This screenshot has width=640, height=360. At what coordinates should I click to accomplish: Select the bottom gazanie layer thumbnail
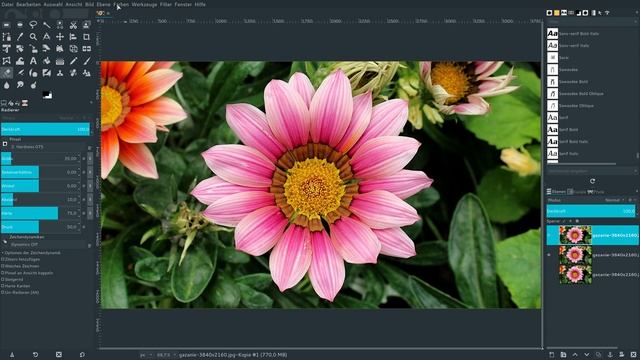pyautogui.click(x=575, y=275)
